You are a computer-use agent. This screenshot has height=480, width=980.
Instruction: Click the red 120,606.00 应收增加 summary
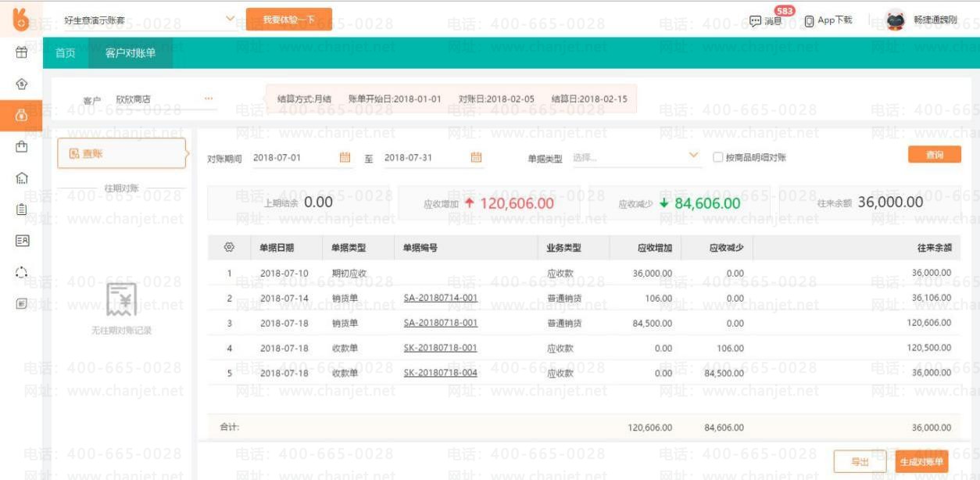pos(489,203)
